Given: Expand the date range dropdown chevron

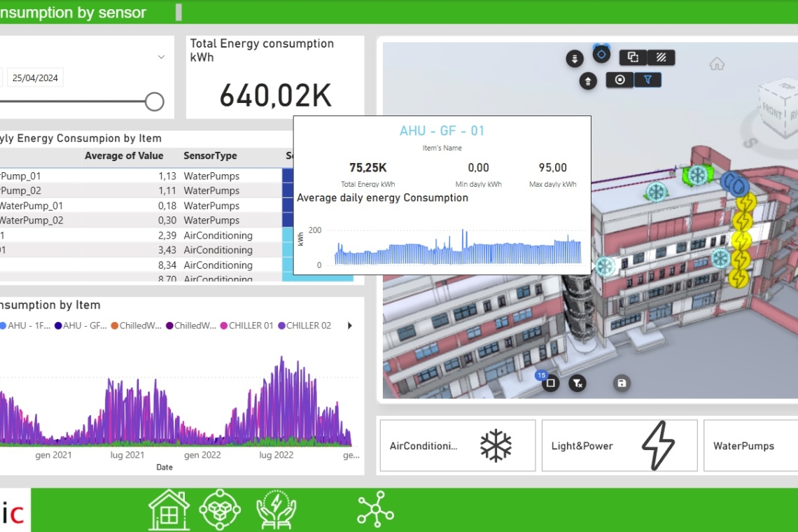Looking at the screenshot, I should [x=161, y=57].
